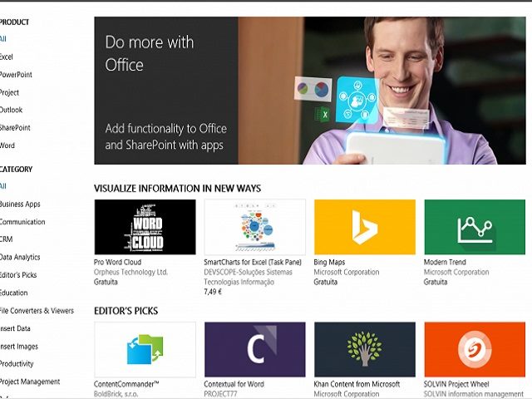Choose the CRM category
The height and width of the screenshot is (399, 532).
(7, 239)
